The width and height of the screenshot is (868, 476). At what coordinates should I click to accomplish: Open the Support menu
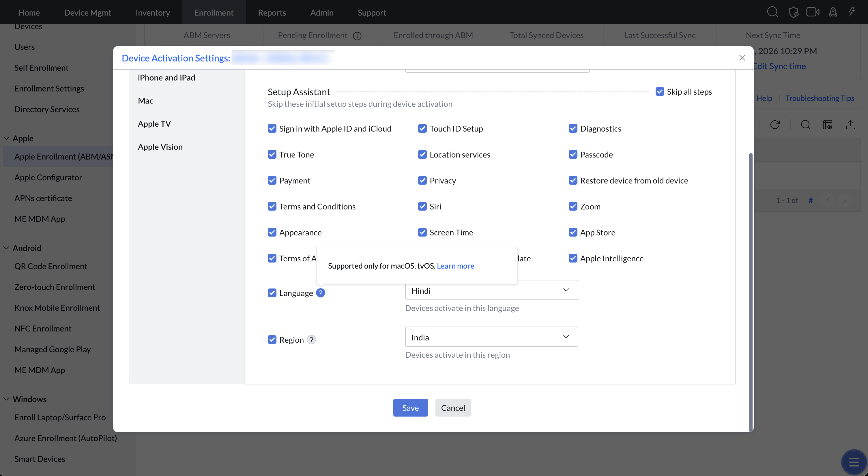[x=372, y=12]
